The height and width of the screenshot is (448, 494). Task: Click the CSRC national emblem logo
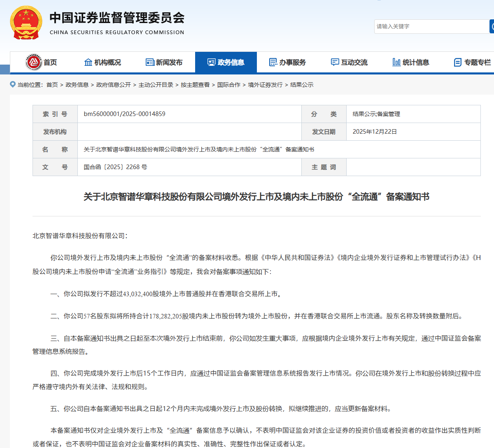26,23
